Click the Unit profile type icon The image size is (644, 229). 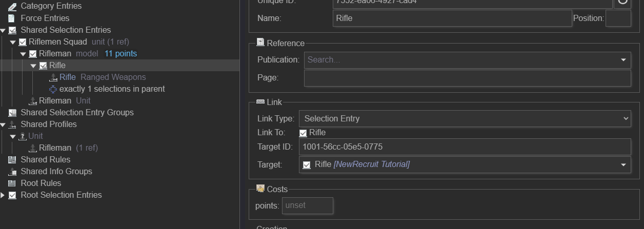[x=23, y=136]
